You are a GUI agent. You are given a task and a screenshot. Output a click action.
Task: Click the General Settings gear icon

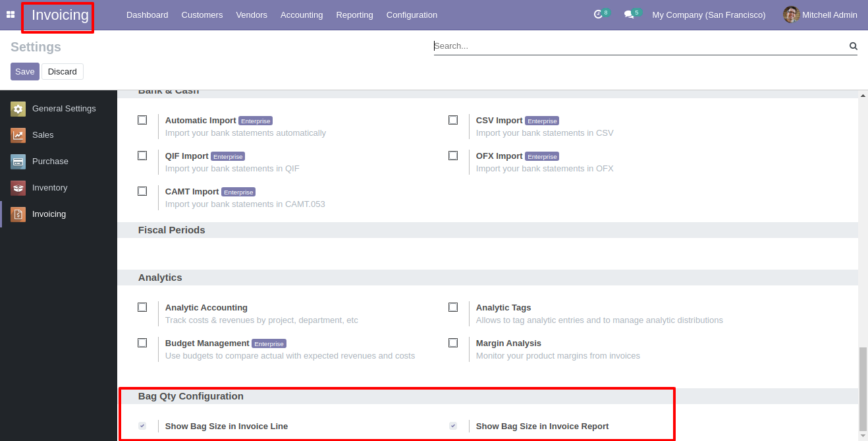18,109
